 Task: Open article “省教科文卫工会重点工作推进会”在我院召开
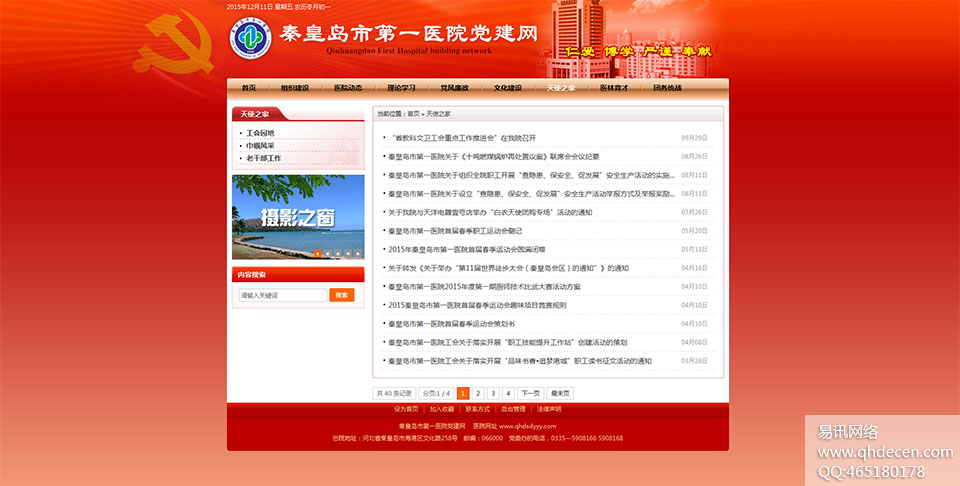[x=462, y=138]
